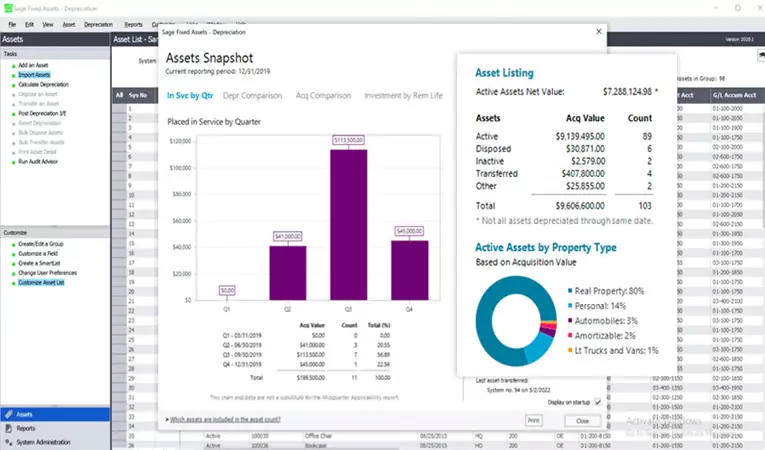
Task: Click the Print button in snapshot dialog
Action: (534, 420)
